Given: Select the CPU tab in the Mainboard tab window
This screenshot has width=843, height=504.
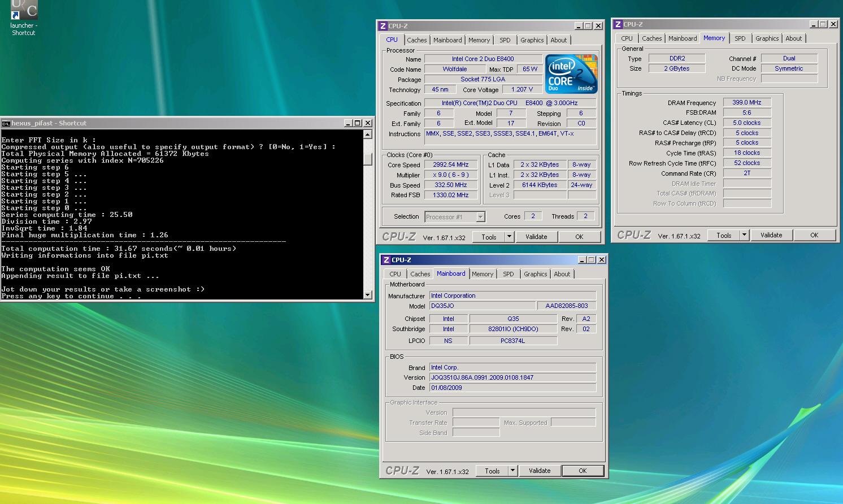Looking at the screenshot, I should 396,274.
